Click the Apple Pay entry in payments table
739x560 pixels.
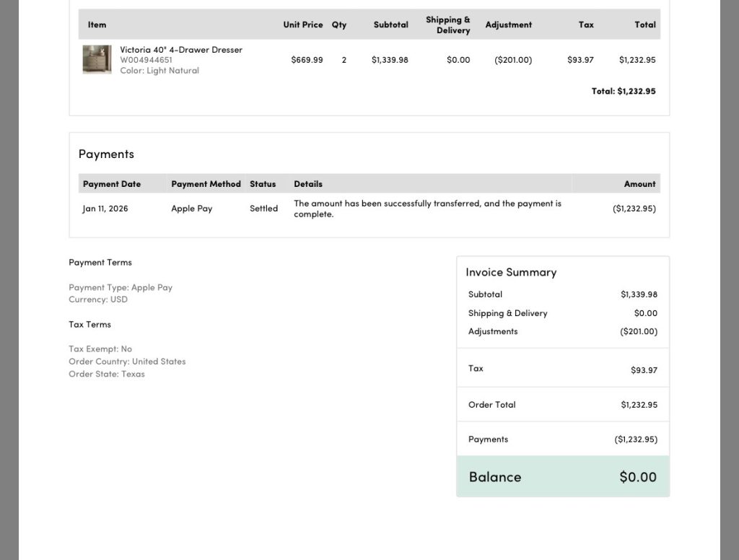click(191, 209)
